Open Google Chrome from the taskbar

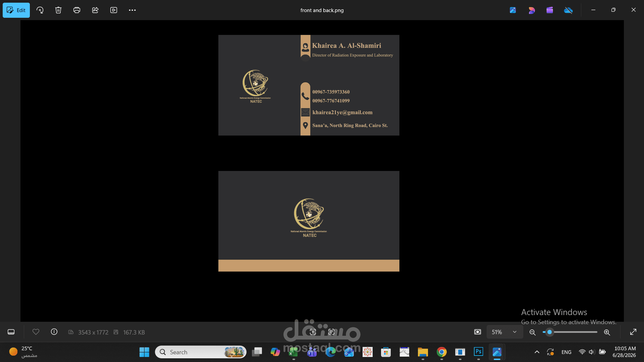(x=441, y=352)
